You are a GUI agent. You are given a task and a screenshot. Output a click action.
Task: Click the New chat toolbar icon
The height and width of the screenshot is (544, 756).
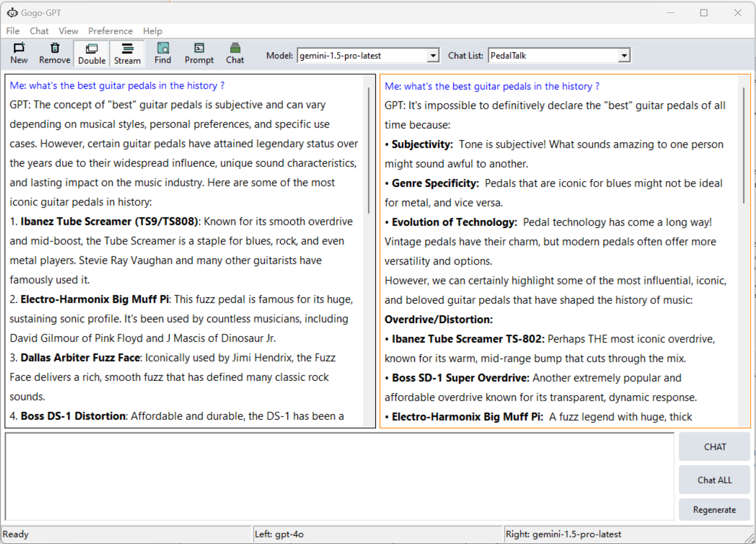tap(19, 53)
